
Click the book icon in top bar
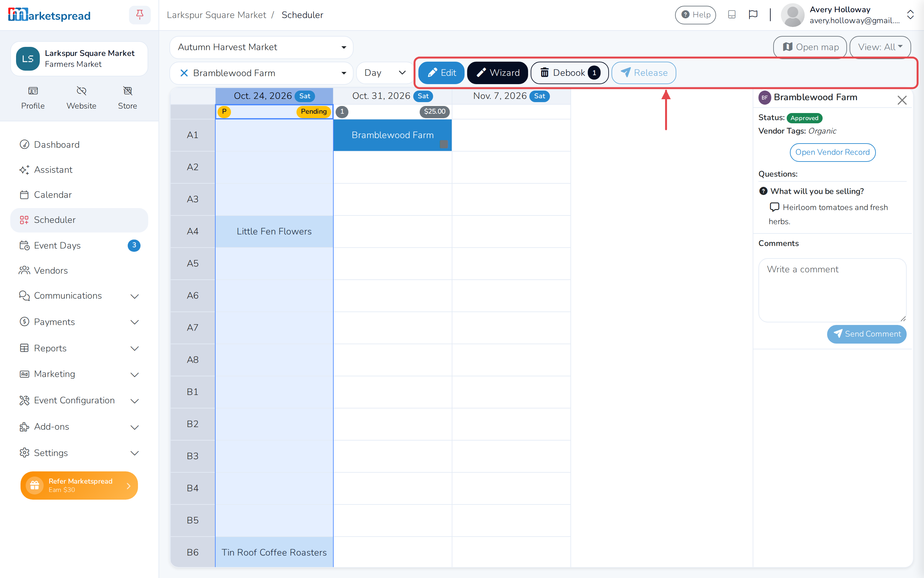(x=732, y=15)
